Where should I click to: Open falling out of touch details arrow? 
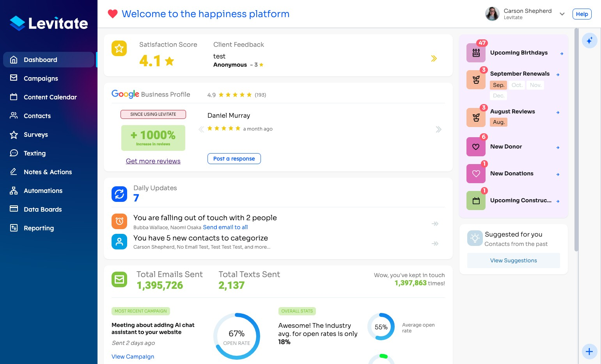pyautogui.click(x=435, y=224)
